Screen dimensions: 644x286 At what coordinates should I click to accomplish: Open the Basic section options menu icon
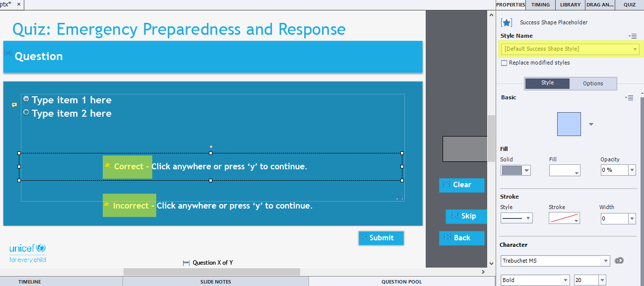pyautogui.click(x=630, y=98)
